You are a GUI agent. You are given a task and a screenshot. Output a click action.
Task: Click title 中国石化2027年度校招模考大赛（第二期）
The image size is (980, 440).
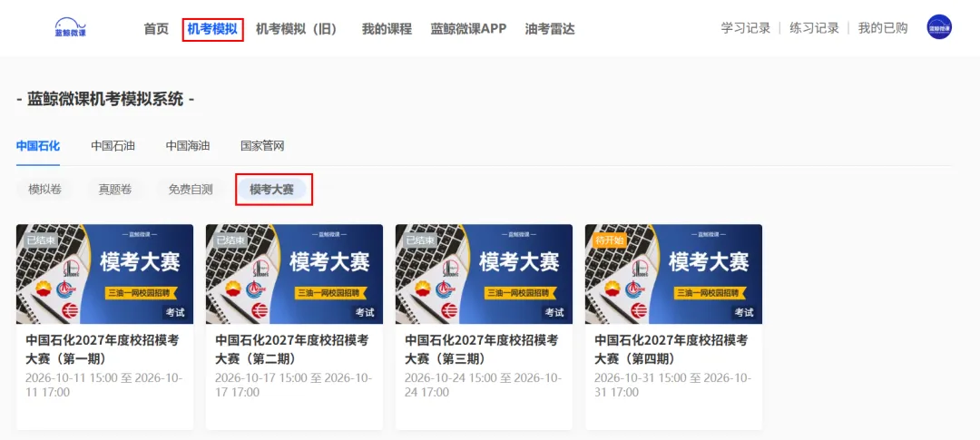coord(292,349)
